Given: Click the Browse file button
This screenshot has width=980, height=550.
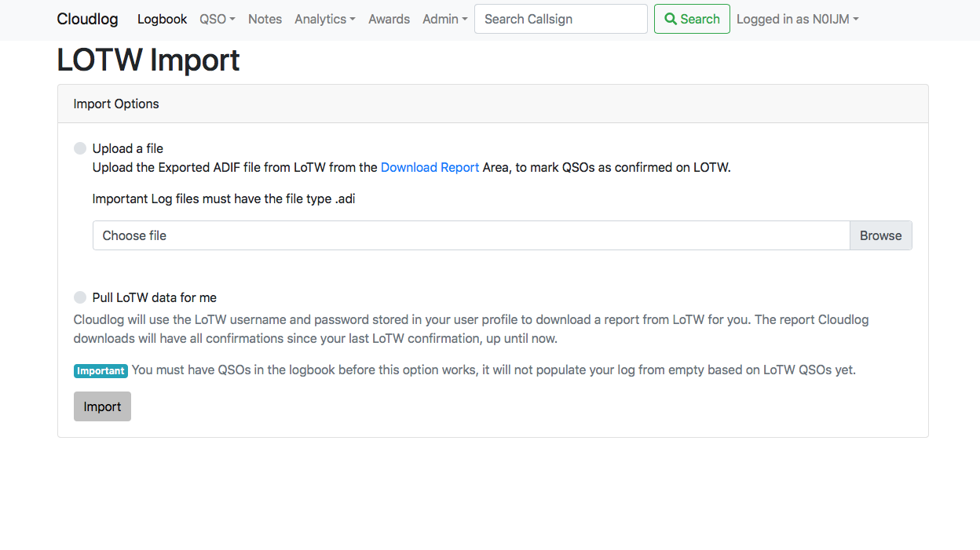Looking at the screenshot, I should (880, 235).
